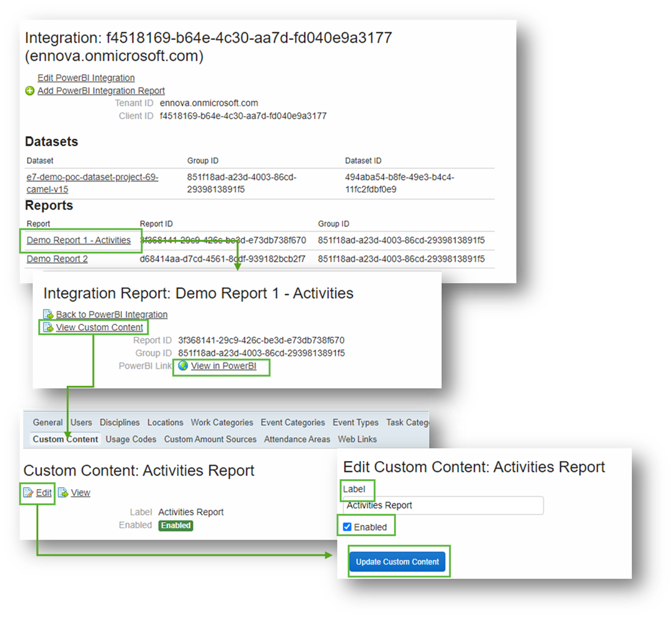Open the Usage Codes tab
The width and height of the screenshot is (672, 619).
[131, 439]
